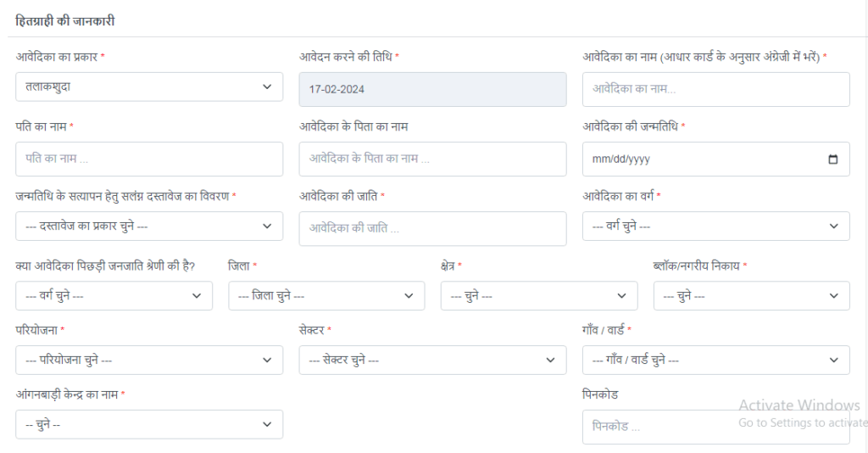This screenshot has height=453, width=868.
Task: Open calendar picker icon in आवेदिका की जन्मतिथि field
Action: click(x=832, y=159)
